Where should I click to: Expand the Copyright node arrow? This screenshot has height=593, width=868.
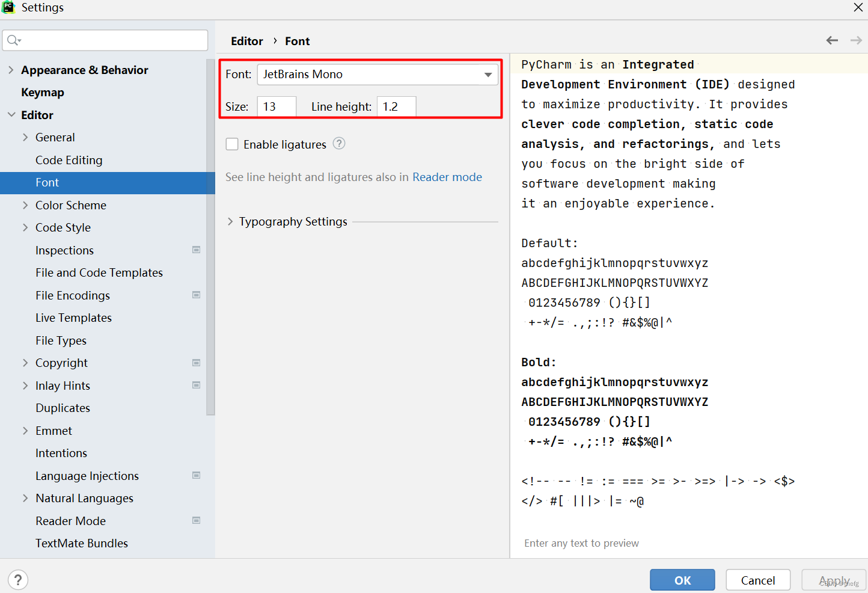[25, 363]
